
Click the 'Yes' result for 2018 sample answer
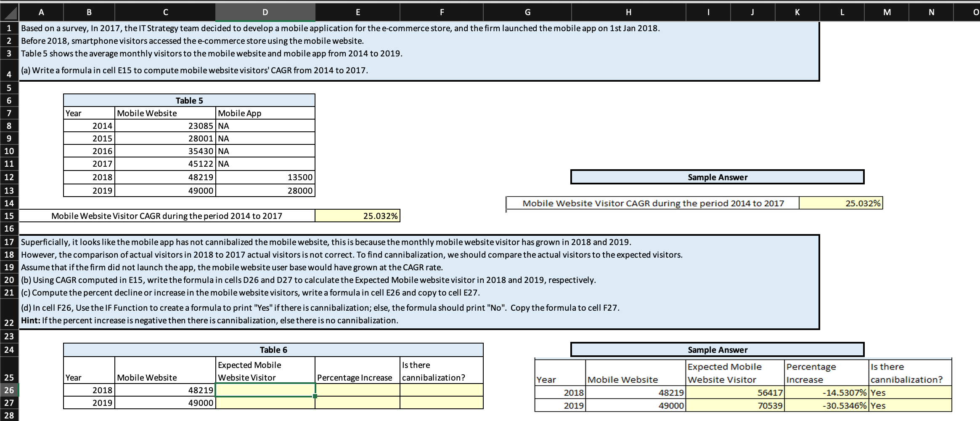point(911,392)
